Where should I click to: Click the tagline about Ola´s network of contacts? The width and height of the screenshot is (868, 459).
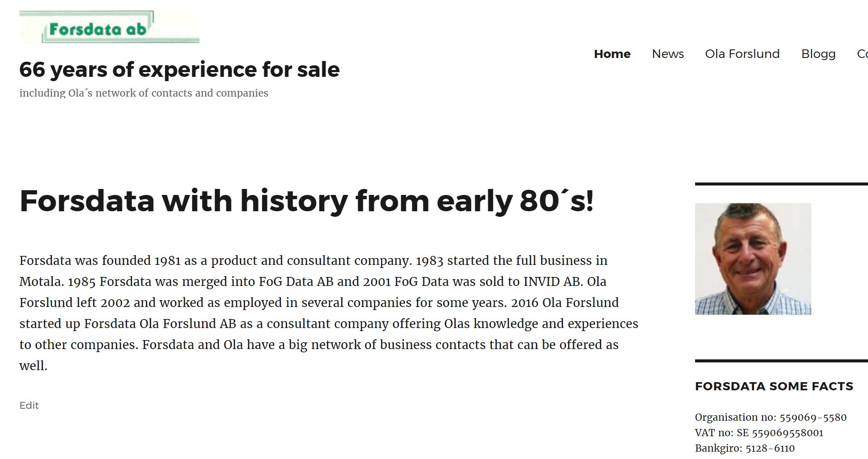(x=144, y=93)
